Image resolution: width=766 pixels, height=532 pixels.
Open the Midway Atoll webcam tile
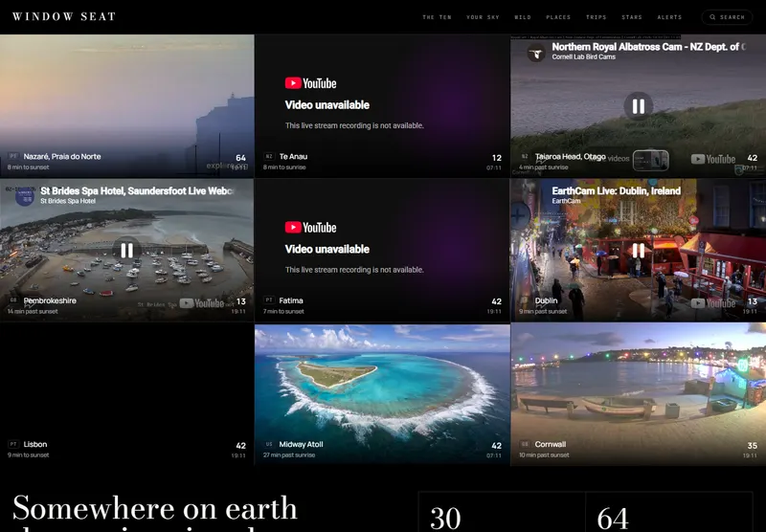[x=382, y=394]
